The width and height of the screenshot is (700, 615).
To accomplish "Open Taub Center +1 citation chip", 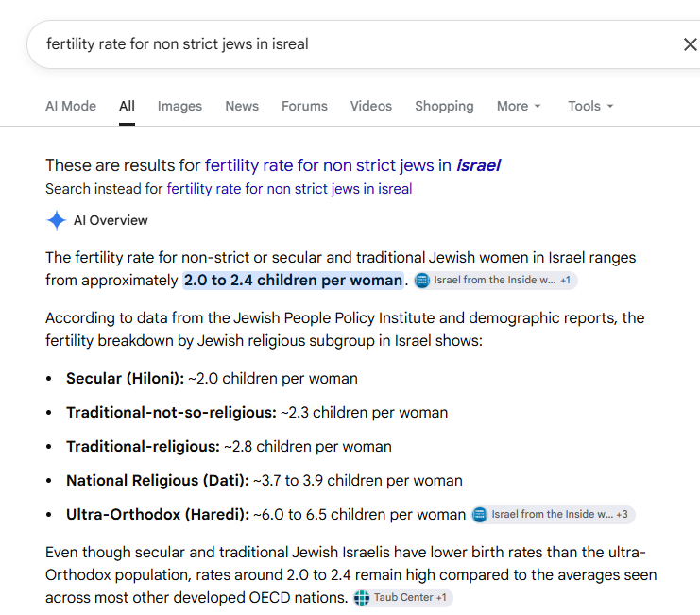I will click(403, 598).
